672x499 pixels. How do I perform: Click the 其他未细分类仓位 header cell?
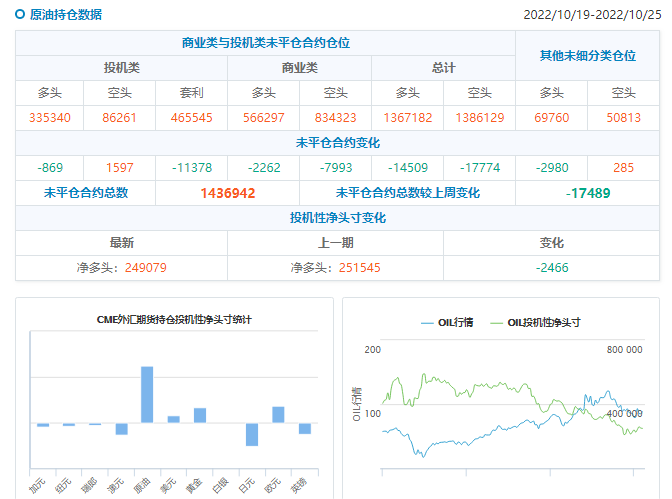point(587,56)
